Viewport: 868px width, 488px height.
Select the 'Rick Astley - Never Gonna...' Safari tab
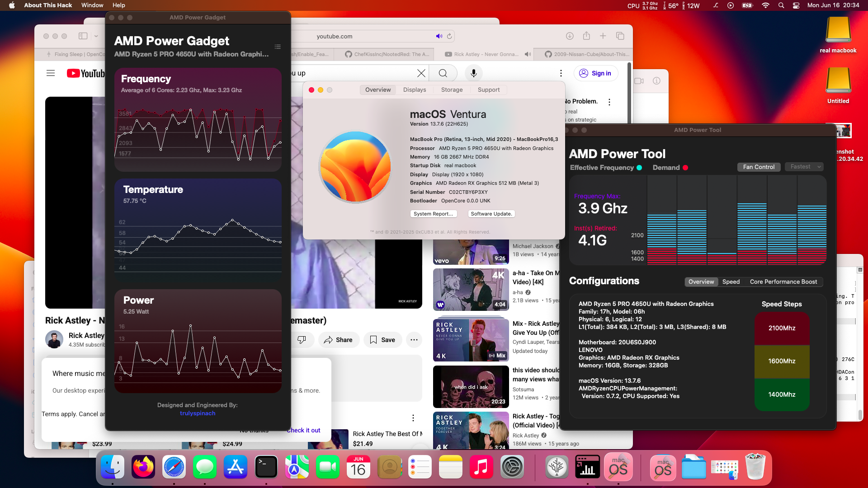(483, 54)
